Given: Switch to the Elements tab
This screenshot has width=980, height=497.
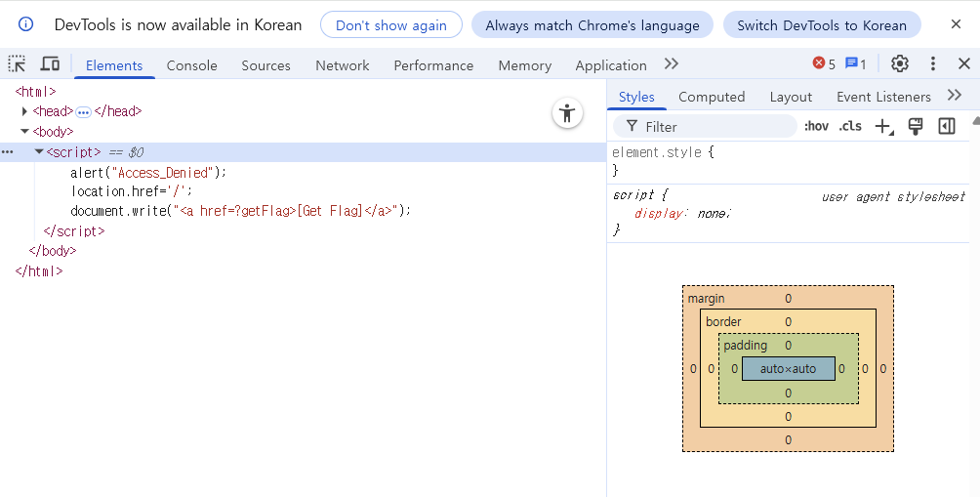Looking at the screenshot, I should [114, 65].
